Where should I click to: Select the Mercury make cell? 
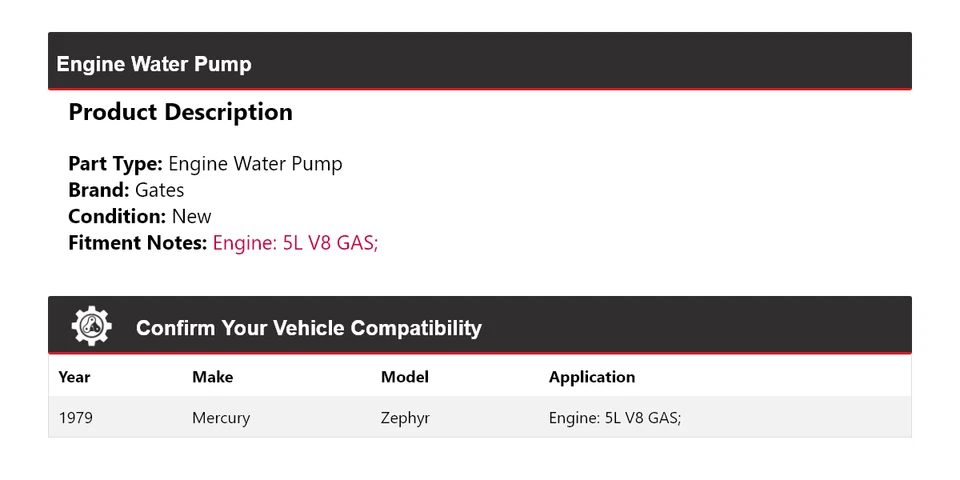pyautogui.click(x=220, y=418)
